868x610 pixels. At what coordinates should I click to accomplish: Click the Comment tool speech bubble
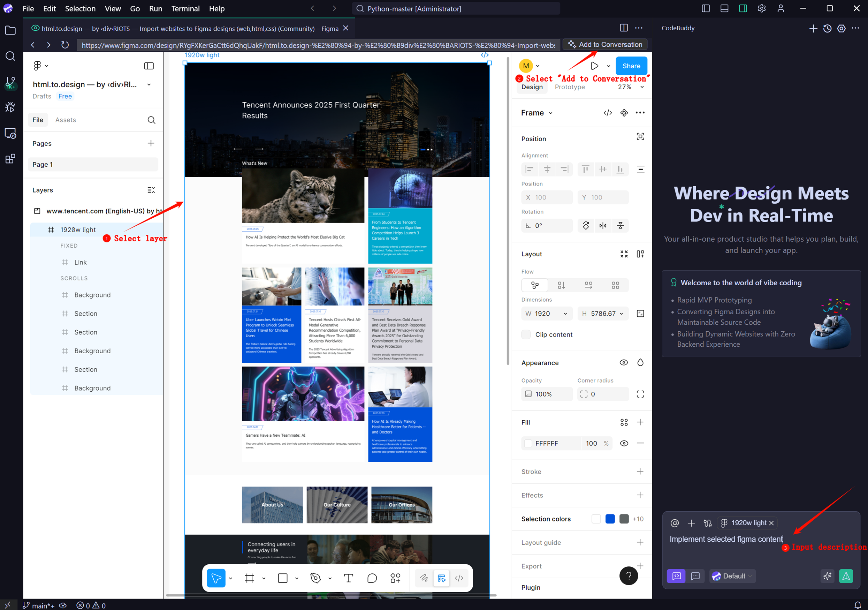tap(372, 578)
